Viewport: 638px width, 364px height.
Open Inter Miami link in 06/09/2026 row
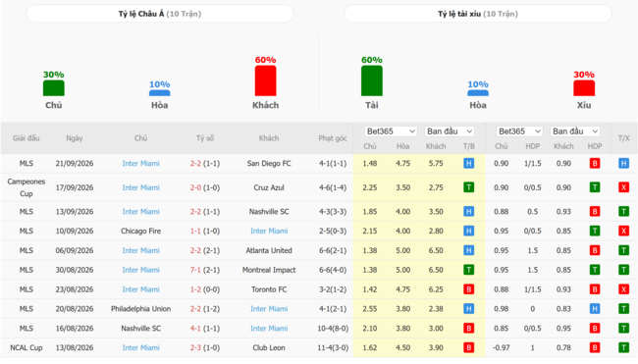(140, 250)
